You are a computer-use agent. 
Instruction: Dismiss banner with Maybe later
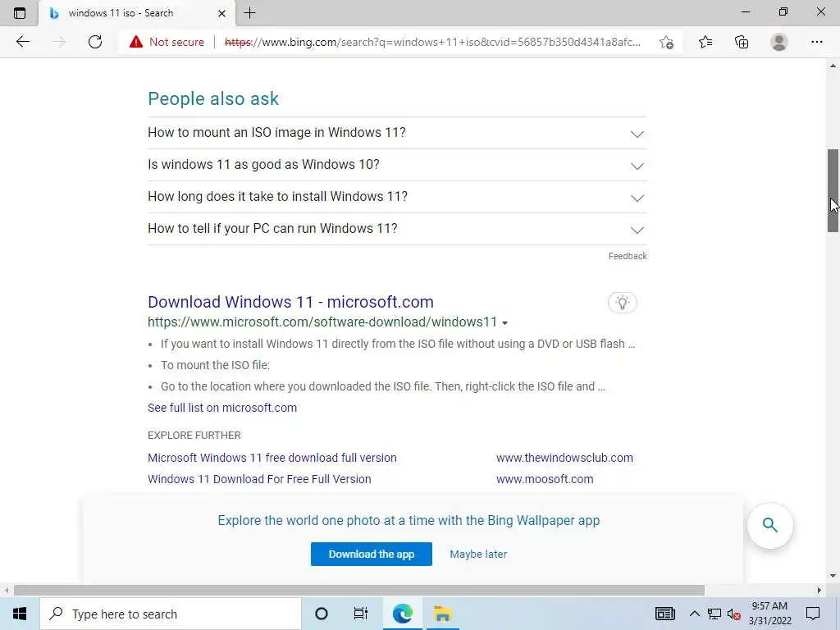[478, 554]
